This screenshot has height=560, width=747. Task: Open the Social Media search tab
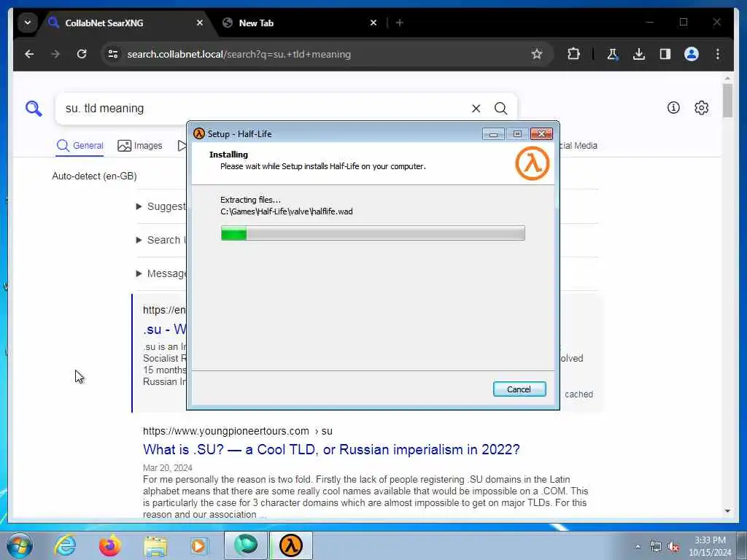(578, 146)
